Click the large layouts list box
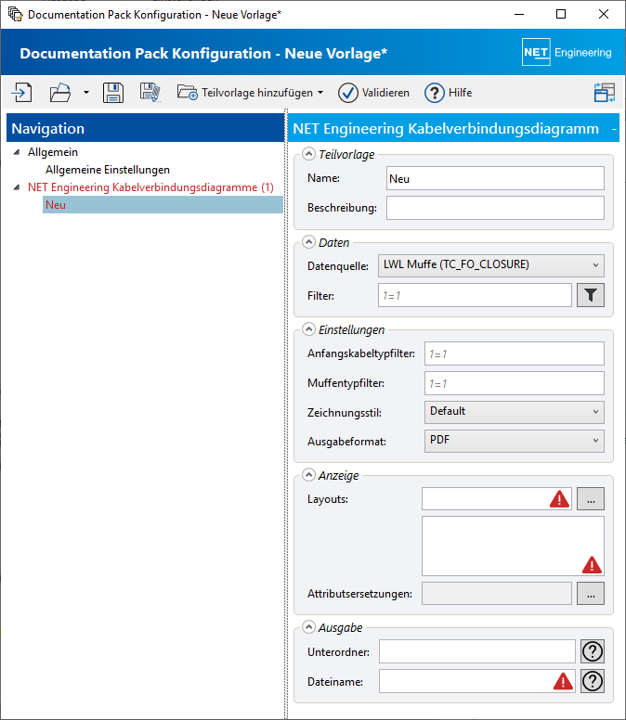This screenshot has width=626, height=720. click(x=513, y=546)
